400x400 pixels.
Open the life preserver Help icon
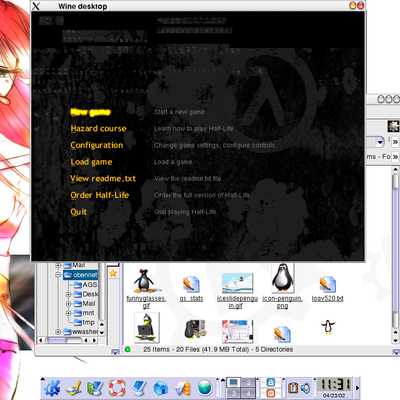(x=117, y=388)
